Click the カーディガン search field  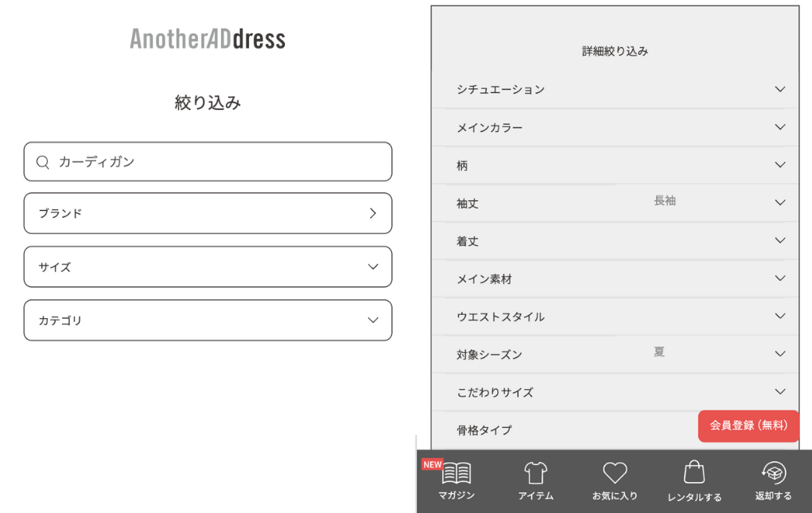(215, 162)
